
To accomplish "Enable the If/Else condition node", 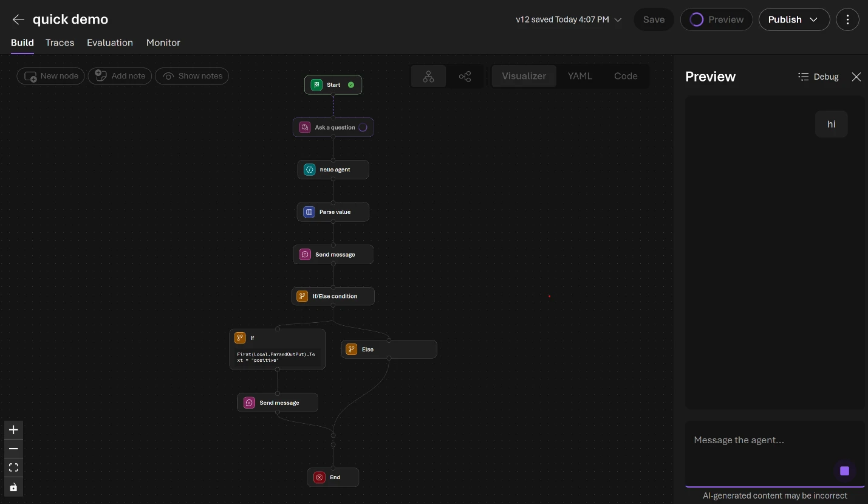I will pyautogui.click(x=333, y=296).
